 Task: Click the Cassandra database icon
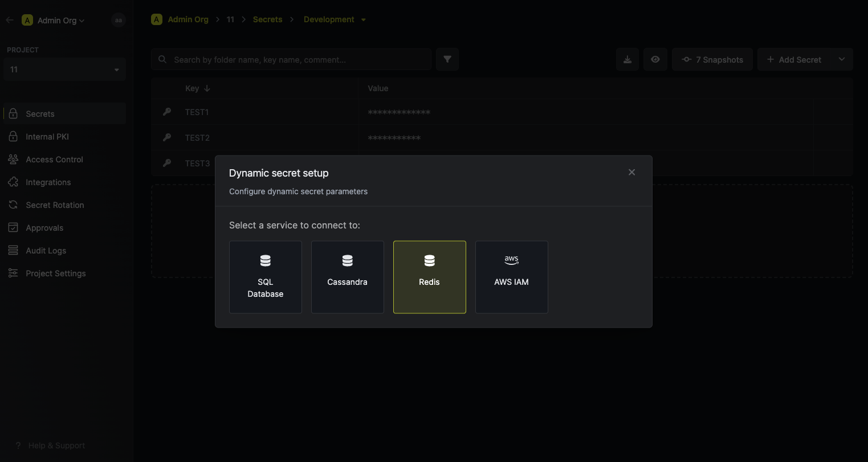click(348, 260)
